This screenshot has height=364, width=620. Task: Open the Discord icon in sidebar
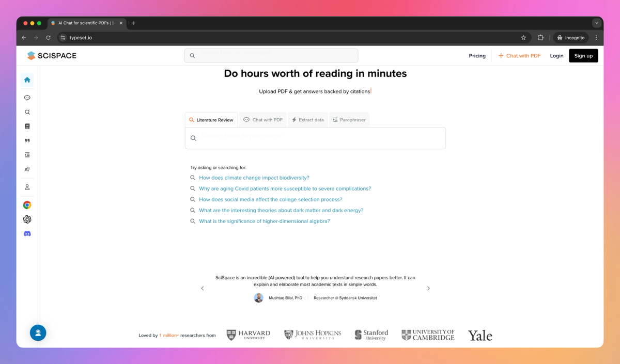27,234
